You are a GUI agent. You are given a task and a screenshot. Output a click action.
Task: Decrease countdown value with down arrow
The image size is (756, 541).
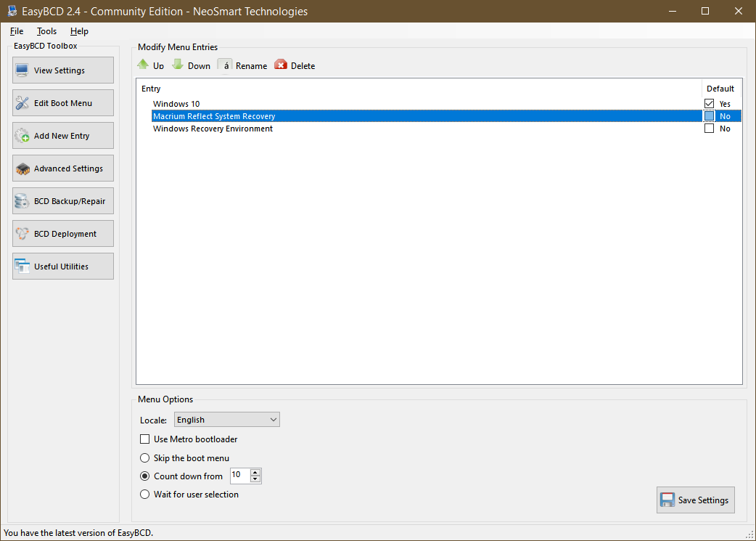(x=255, y=479)
